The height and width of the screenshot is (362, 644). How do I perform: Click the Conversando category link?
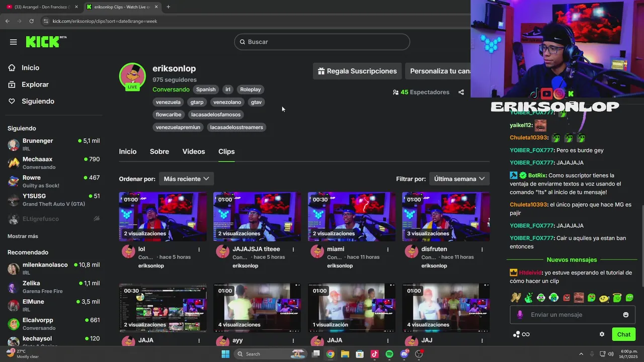[171, 89]
